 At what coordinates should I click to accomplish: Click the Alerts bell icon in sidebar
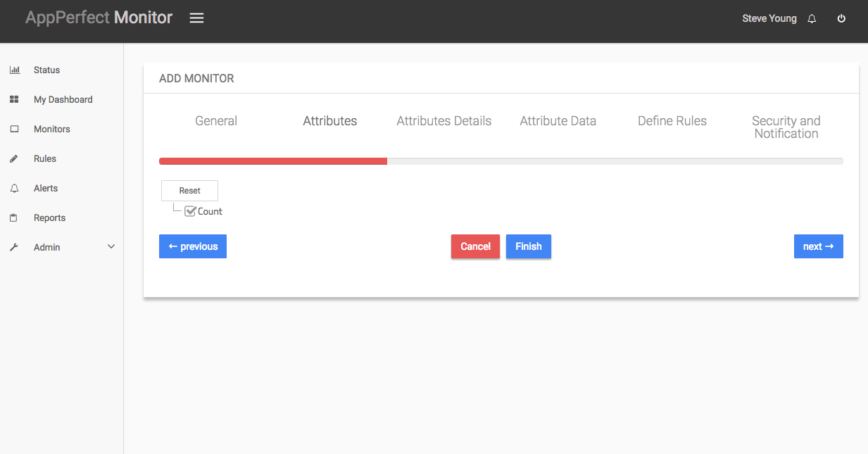pyautogui.click(x=14, y=188)
